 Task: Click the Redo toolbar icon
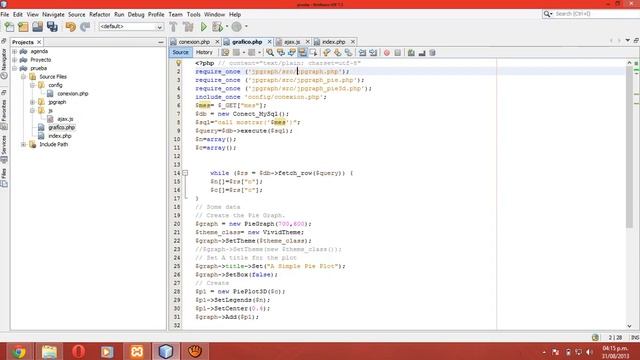click(85, 27)
